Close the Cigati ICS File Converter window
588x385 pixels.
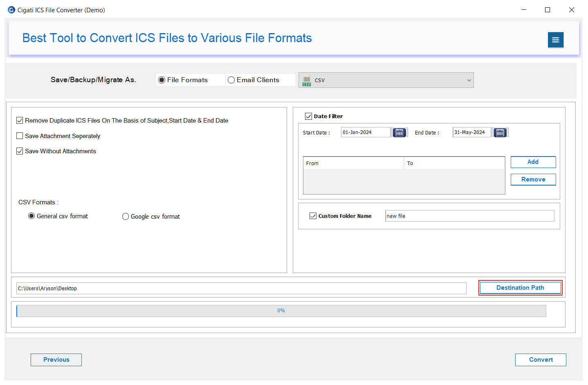pos(572,10)
